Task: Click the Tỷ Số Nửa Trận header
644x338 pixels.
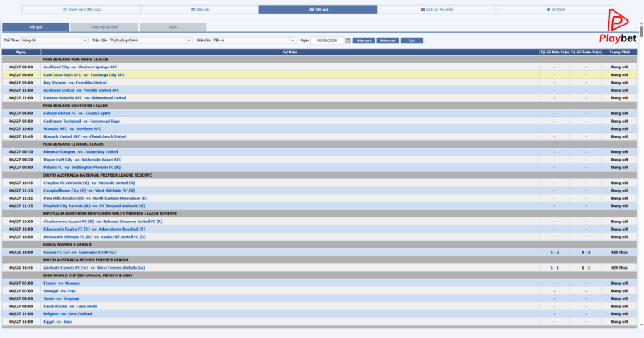Action: coord(555,52)
